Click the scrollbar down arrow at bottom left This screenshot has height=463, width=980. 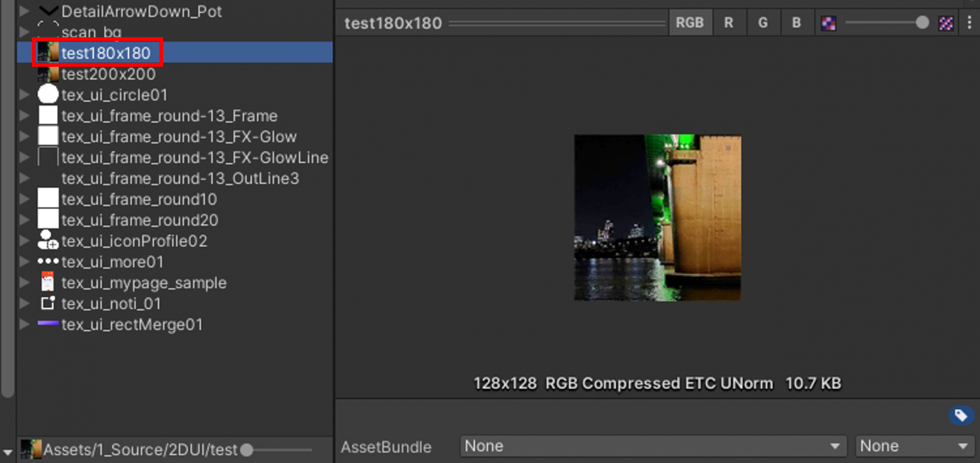8,452
